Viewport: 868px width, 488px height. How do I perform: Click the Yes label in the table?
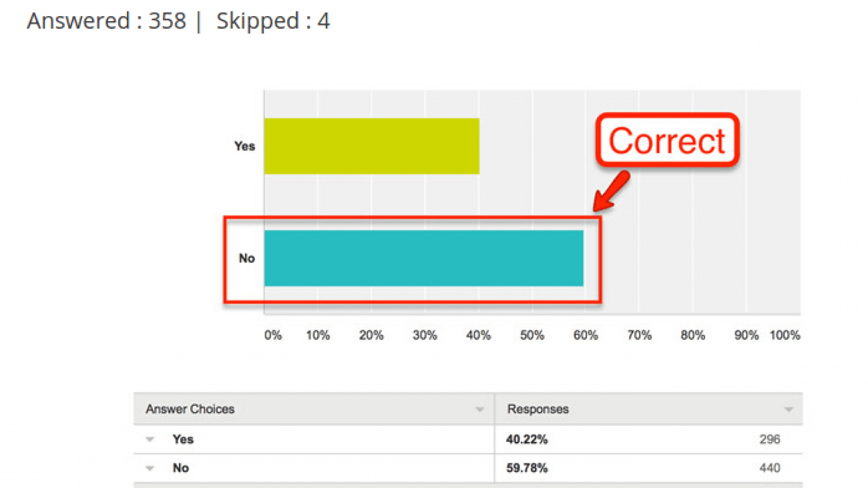coord(183,439)
